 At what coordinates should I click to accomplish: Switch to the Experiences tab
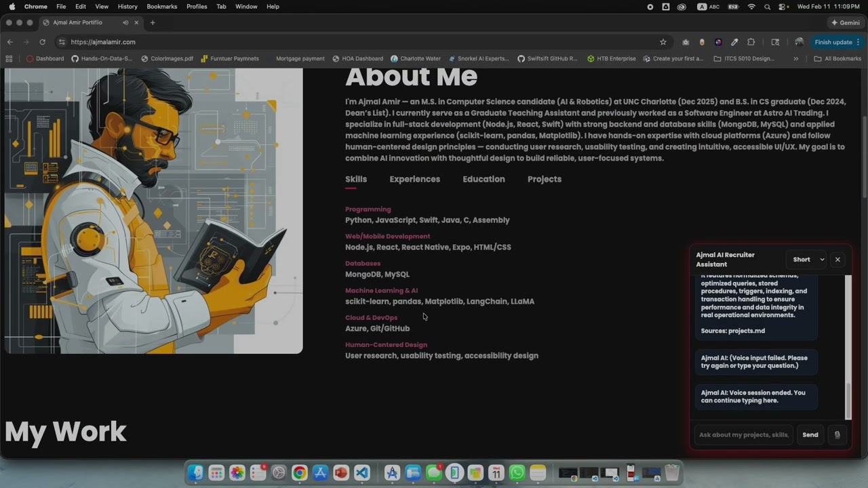coord(414,179)
